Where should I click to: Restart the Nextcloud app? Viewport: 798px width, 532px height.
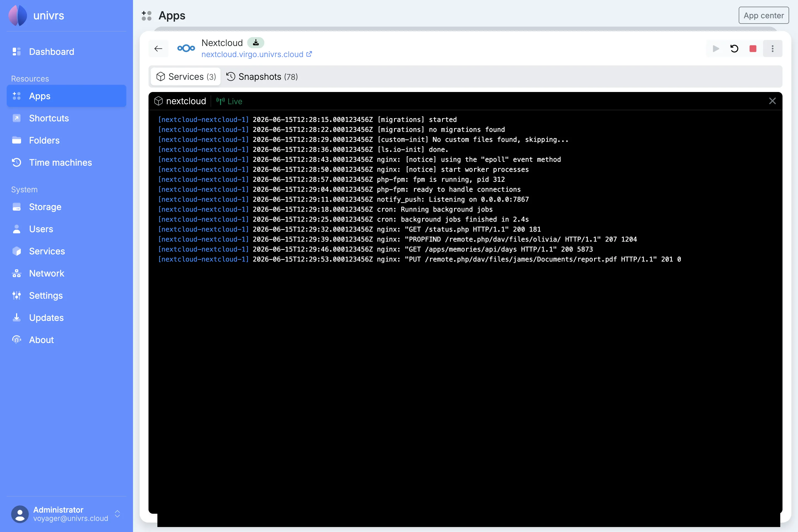[x=735, y=48]
